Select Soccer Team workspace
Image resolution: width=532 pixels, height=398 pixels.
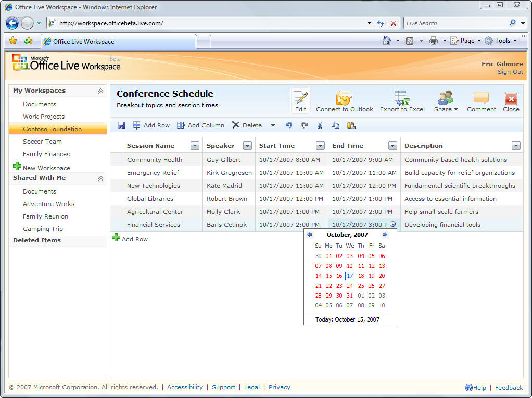[x=42, y=142]
